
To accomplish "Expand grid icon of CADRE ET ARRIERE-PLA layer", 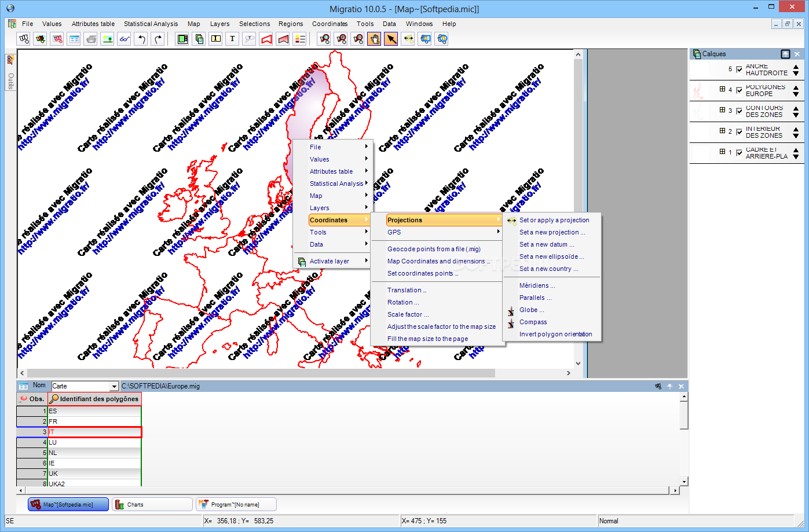I will [722, 152].
